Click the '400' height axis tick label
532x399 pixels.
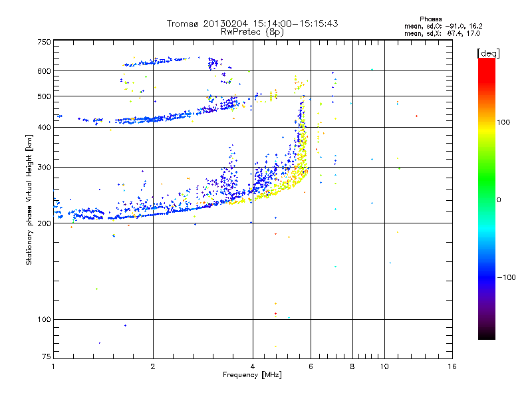click(x=44, y=128)
